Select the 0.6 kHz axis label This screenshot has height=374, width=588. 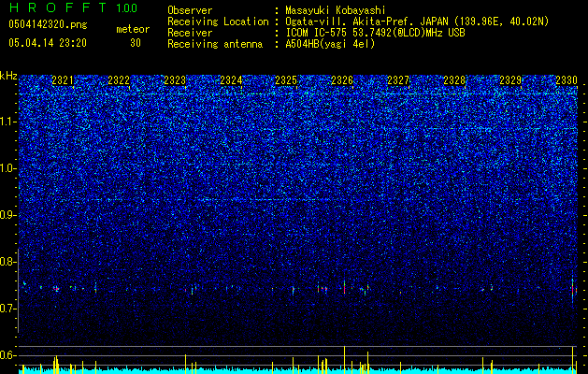(x=8, y=355)
